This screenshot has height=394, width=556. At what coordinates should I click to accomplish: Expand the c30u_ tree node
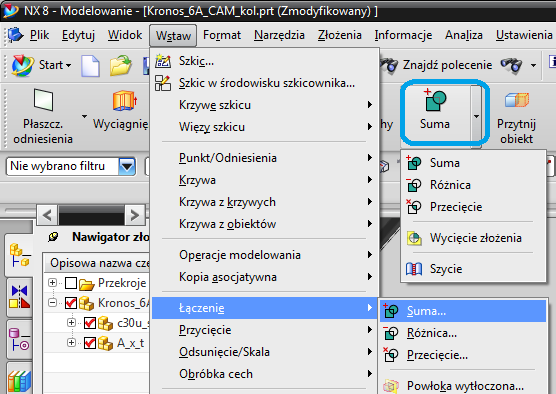coord(71,322)
